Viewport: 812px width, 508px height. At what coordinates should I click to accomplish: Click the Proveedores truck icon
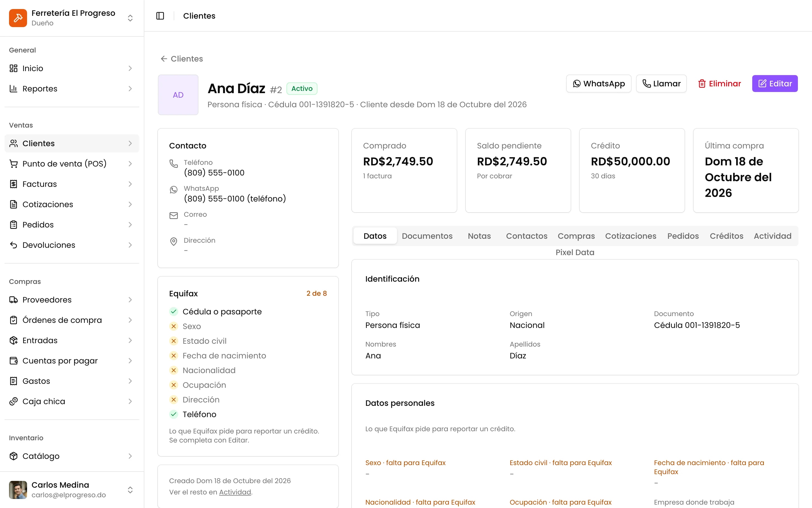14,300
